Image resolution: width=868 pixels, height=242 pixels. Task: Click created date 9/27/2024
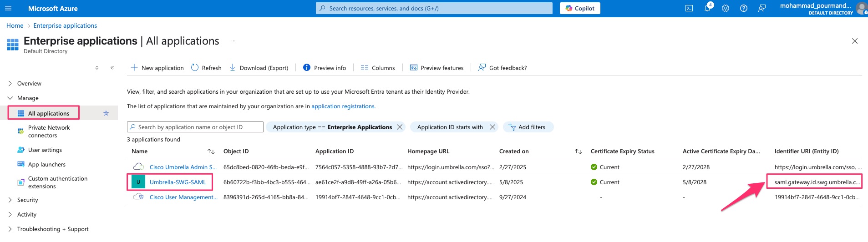pos(513,197)
